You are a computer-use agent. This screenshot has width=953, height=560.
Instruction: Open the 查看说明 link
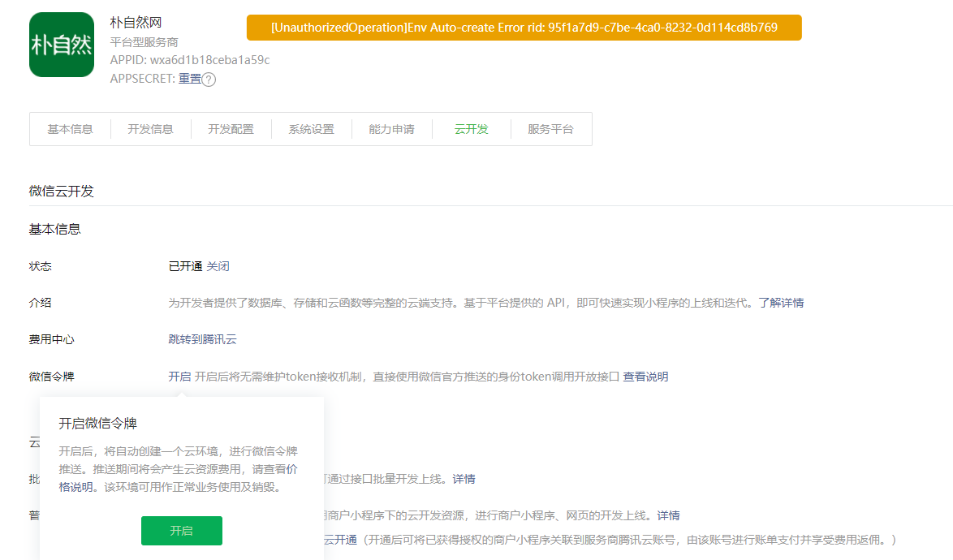pyautogui.click(x=645, y=377)
